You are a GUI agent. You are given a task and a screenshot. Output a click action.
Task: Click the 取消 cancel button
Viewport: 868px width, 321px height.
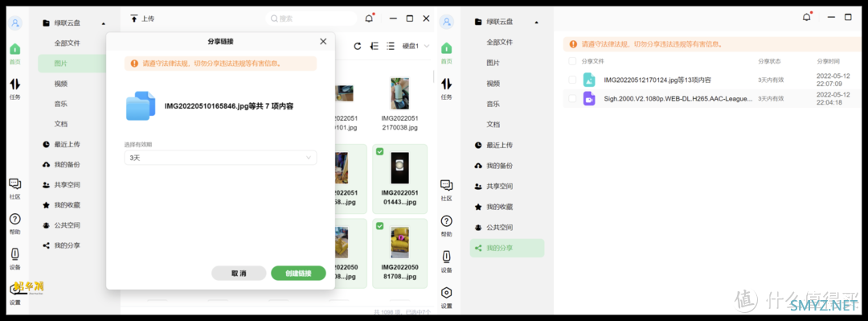[x=240, y=274]
